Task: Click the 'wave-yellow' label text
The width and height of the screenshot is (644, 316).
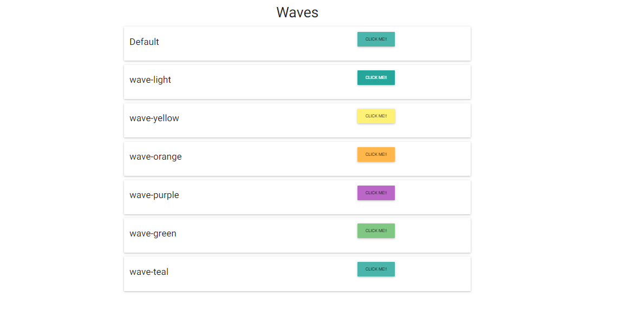Action: pyautogui.click(x=154, y=119)
